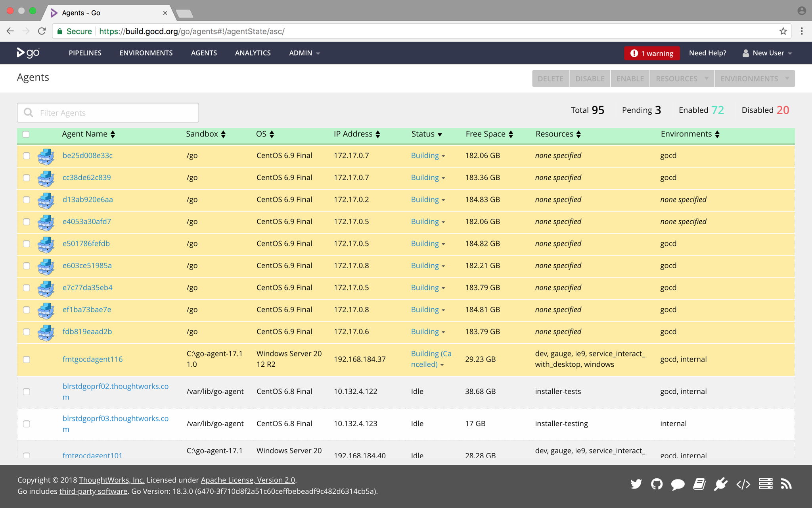812x508 pixels.
Task: Check the box for blrstdgoprf02.thoughtworks.com
Action: click(x=27, y=392)
